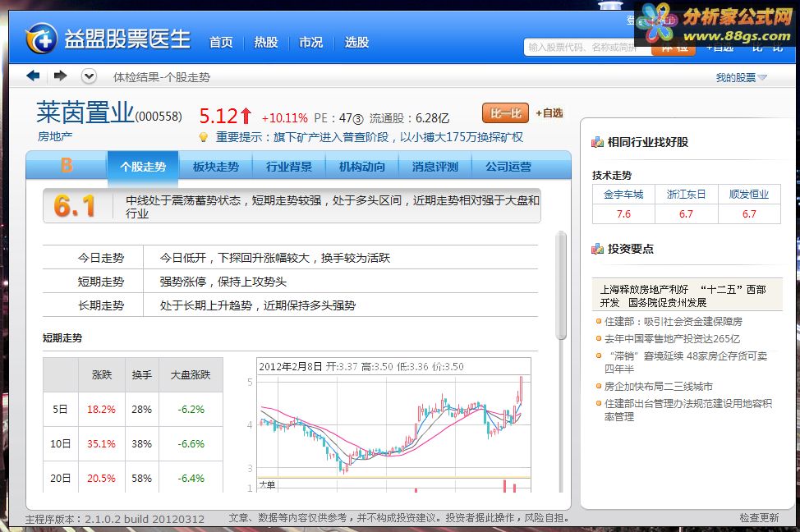Click the 5日 涨跌 value 18.2%
Screen dimensions: 800x532
point(101,409)
